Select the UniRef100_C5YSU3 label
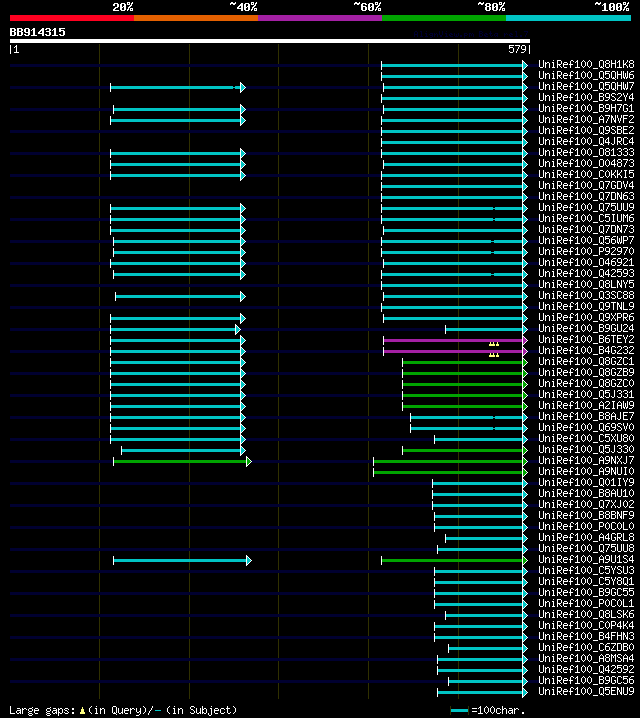This screenshot has width=640, height=718. [586, 570]
